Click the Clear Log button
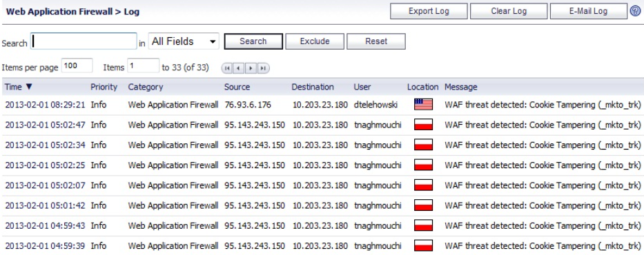The width and height of the screenshot is (644, 255). 509,11
